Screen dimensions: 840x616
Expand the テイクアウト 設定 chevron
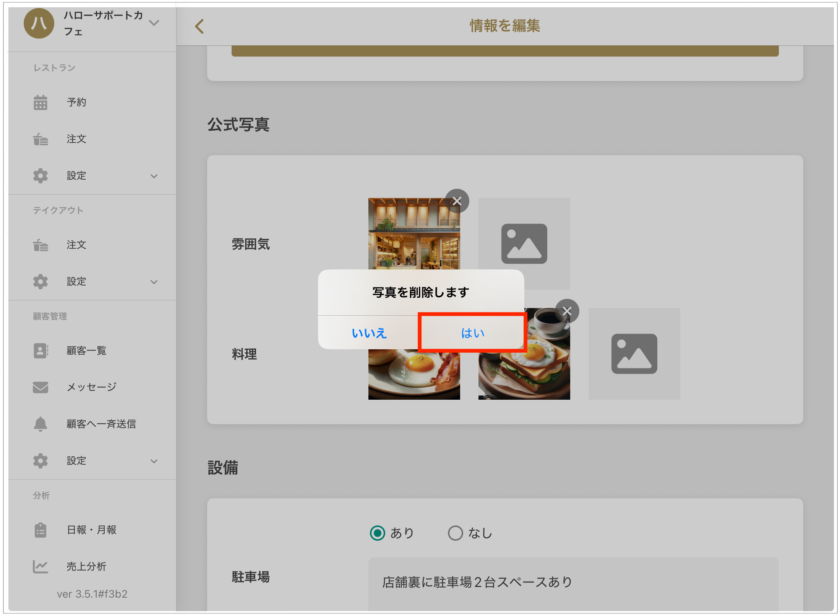154,282
